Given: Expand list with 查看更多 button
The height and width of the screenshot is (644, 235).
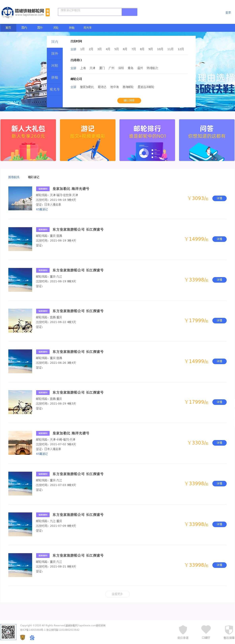Looking at the screenshot, I should click(x=117, y=594).
